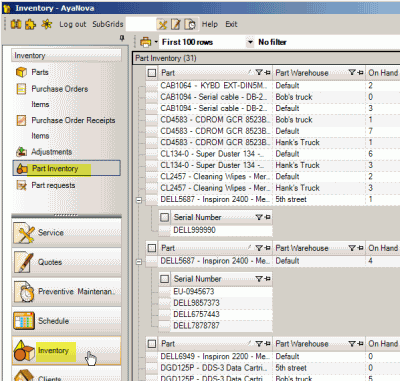Click the Schedule calendar icon
The width and height of the screenshot is (400, 381).
[24, 321]
